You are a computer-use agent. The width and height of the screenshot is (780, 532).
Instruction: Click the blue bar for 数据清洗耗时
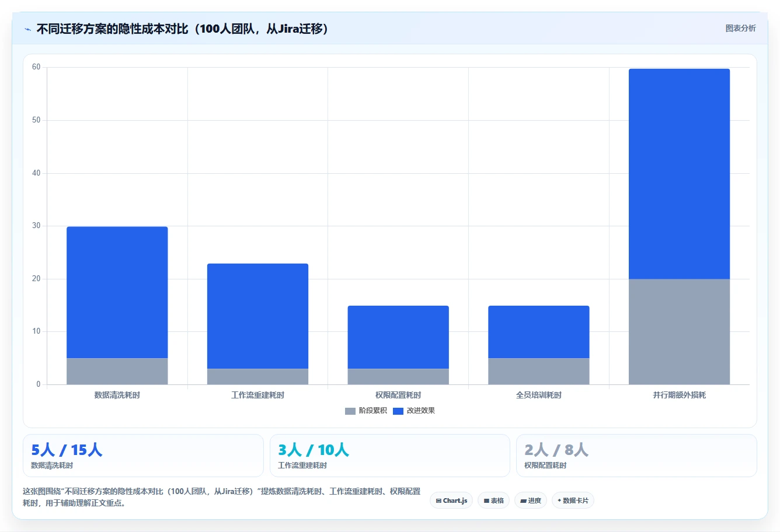117,292
